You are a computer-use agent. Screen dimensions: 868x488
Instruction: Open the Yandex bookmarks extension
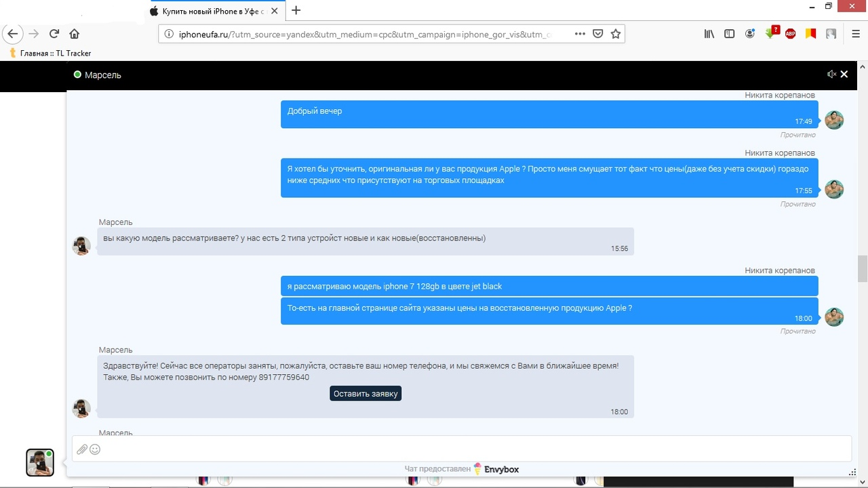810,34
